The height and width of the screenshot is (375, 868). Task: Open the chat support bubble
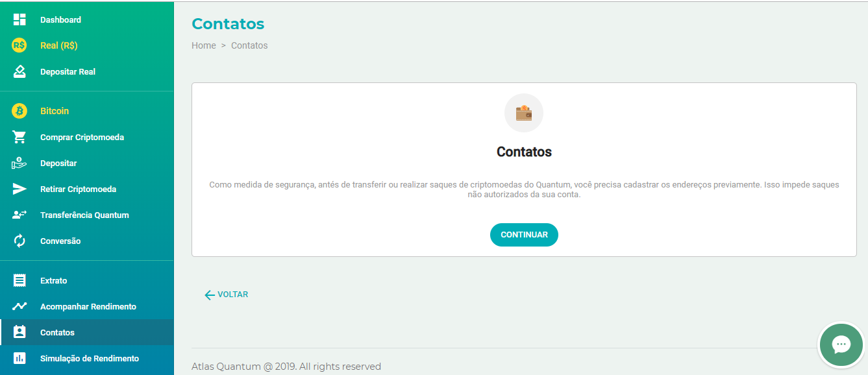tap(841, 345)
